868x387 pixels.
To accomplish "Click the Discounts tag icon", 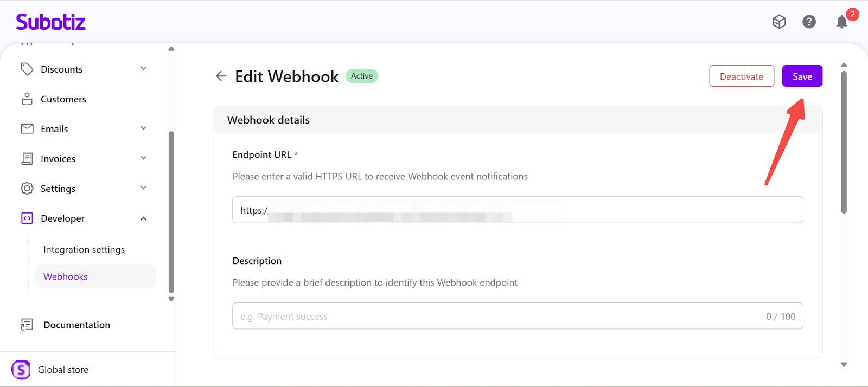I will (27, 69).
